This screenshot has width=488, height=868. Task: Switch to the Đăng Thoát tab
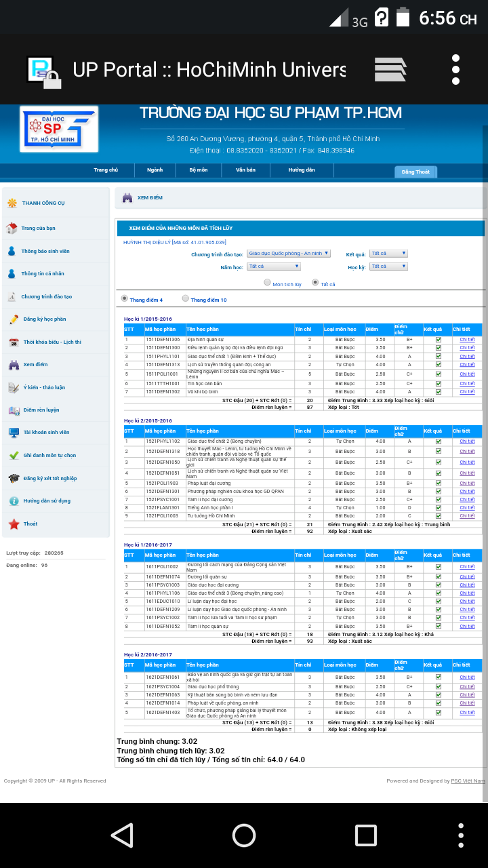point(415,172)
